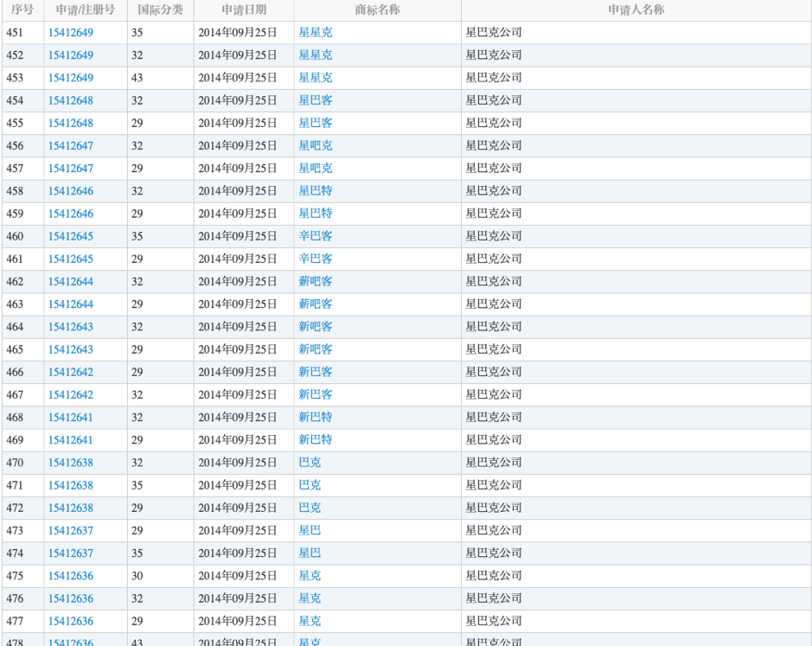Select applicant 星巴克公司 in row 460
This screenshot has height=646, width=812.
pyautogui.click(x=494, y=236)
